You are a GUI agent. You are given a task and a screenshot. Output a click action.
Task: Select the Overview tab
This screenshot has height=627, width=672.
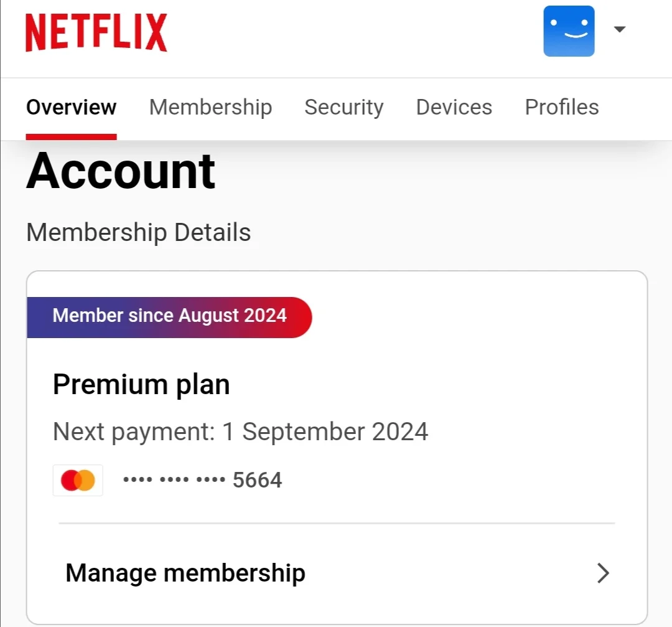(x=71, y=107)
